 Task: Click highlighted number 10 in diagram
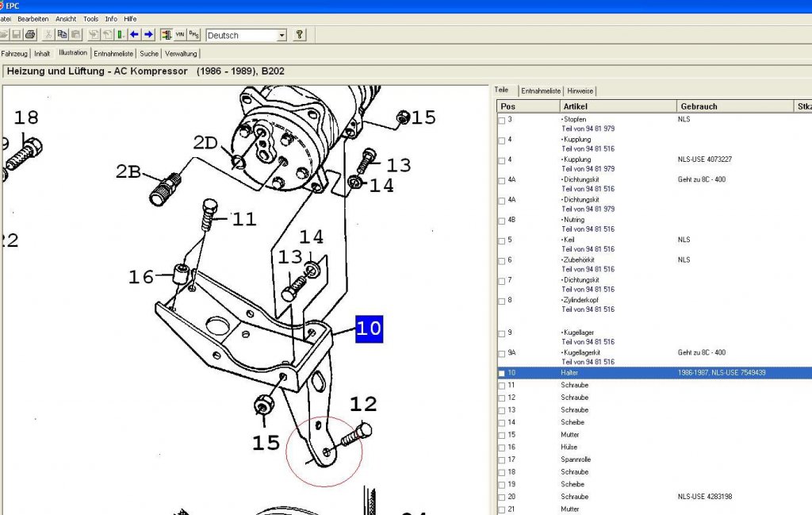point(370,329)
